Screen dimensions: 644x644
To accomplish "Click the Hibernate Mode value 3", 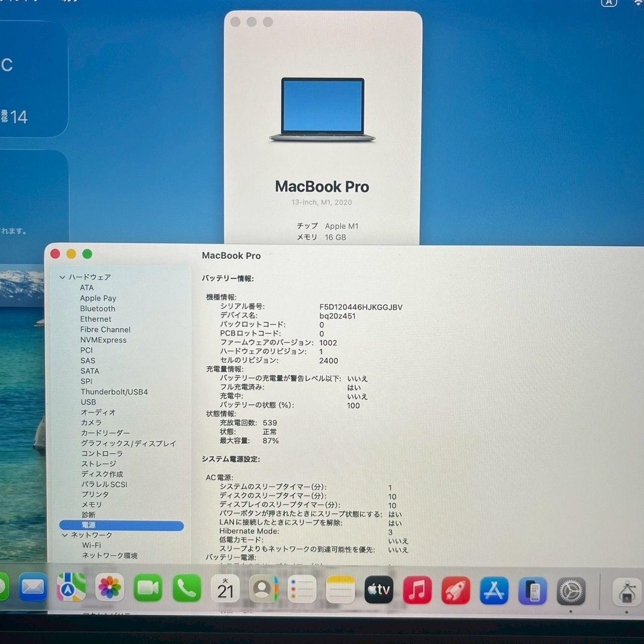I will click(390, 532).
